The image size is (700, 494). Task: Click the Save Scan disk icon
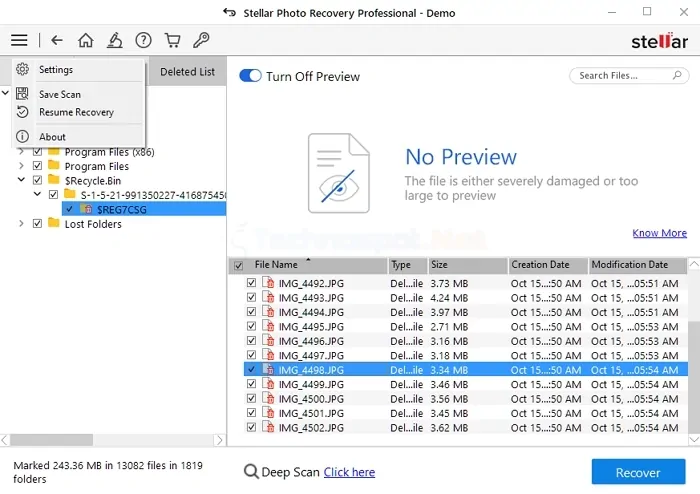tap(22, 93)
